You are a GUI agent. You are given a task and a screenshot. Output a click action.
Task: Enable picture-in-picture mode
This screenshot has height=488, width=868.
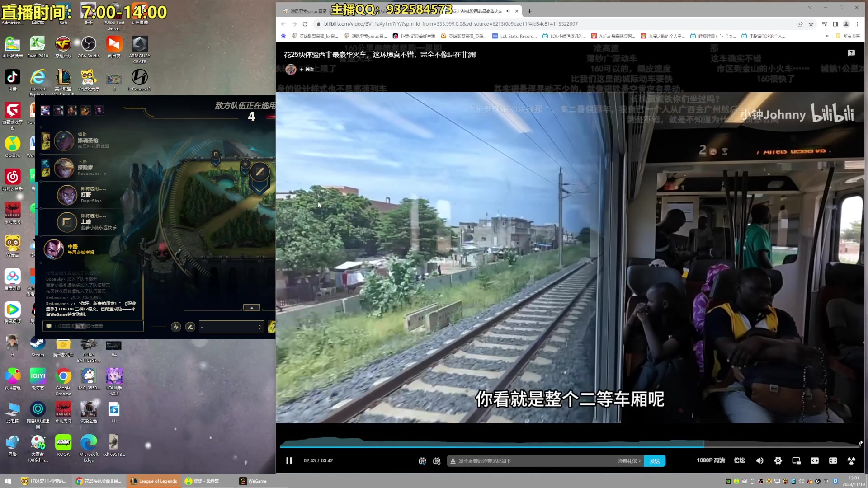click(x=797, y=460)
